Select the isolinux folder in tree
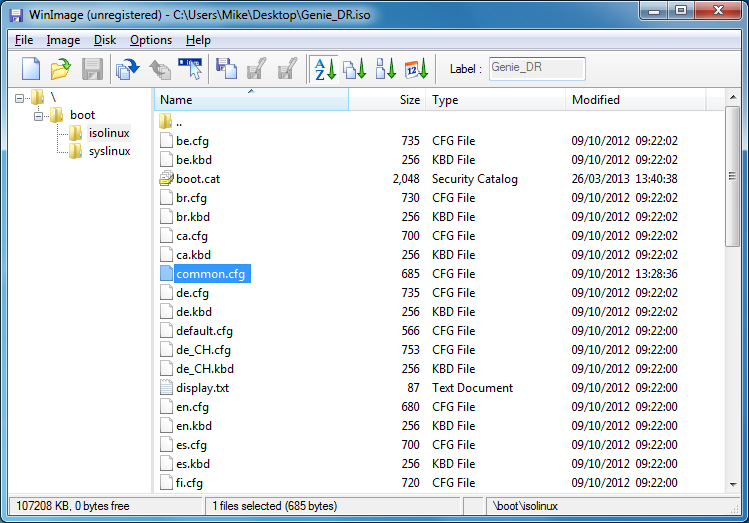 pyautogui.click(x=109, y=133)
